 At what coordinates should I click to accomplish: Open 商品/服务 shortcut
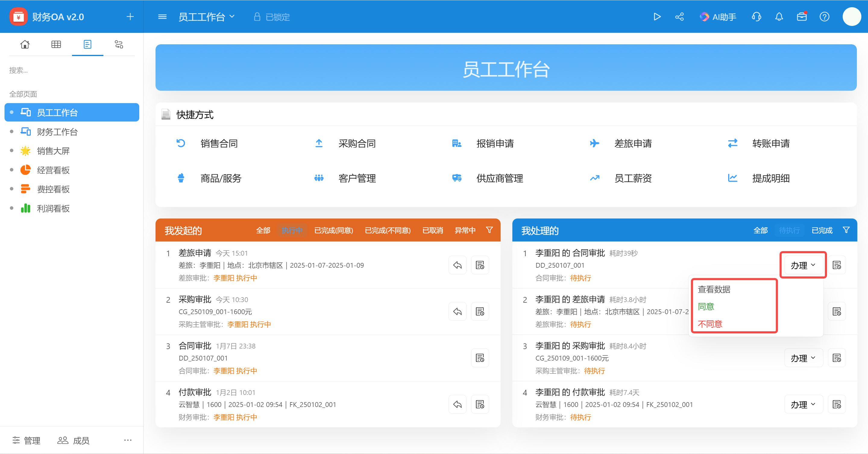tap(209, 178)
